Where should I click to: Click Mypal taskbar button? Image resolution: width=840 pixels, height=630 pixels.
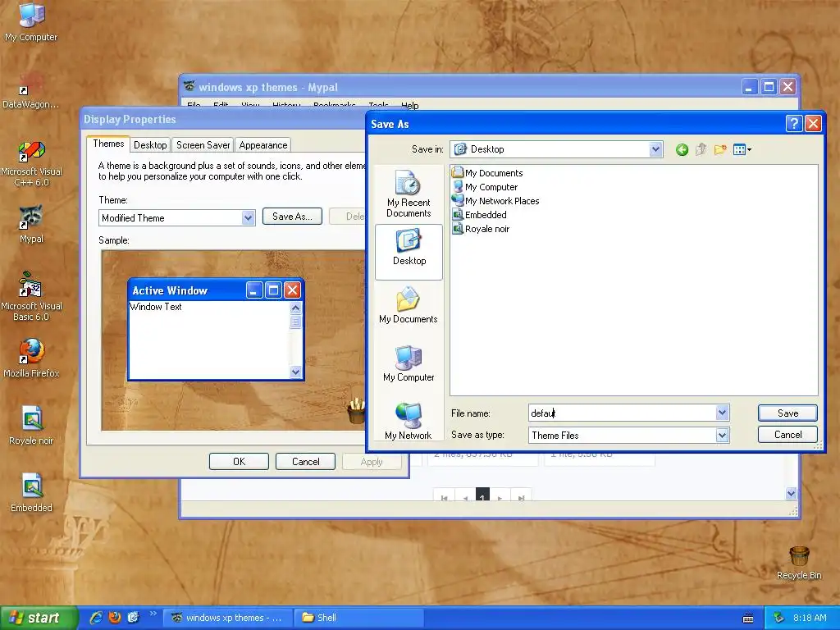(227, 618)
